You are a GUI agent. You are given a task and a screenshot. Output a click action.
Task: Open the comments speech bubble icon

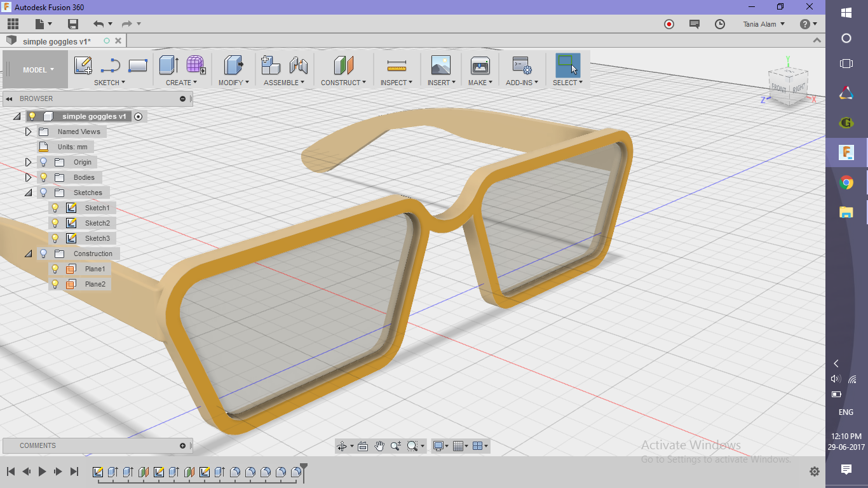coord(695,24)
